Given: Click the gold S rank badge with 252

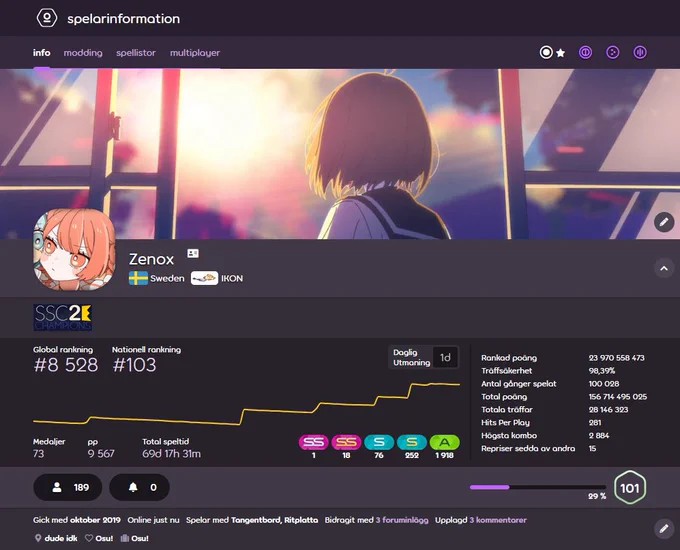Looking at the screenshot, I should click(412, 442).
